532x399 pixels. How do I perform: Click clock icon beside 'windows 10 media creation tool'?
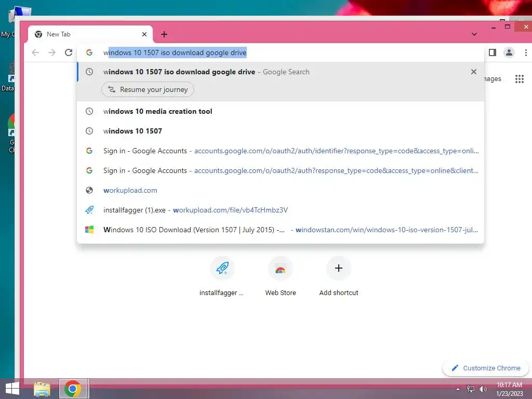tap(89, 111)
